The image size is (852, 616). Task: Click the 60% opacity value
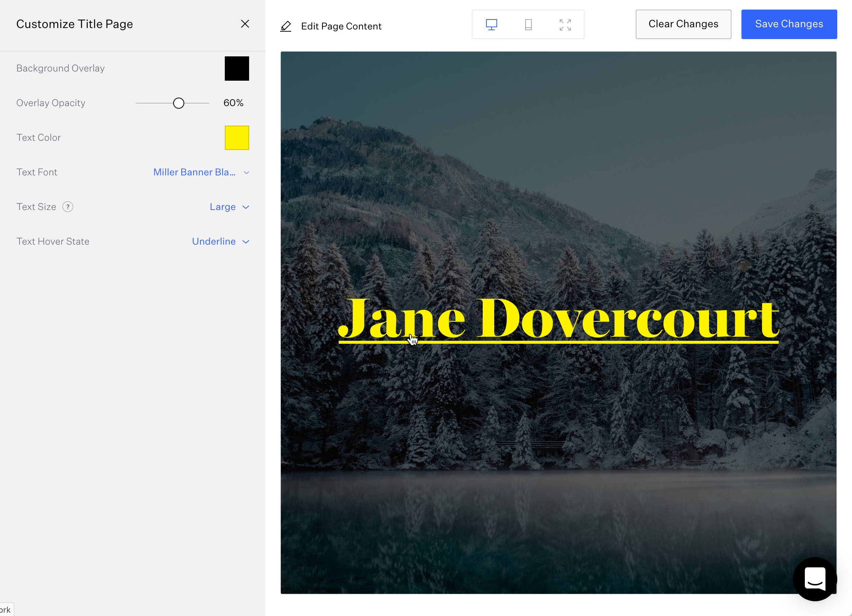[x=233, y=103]
